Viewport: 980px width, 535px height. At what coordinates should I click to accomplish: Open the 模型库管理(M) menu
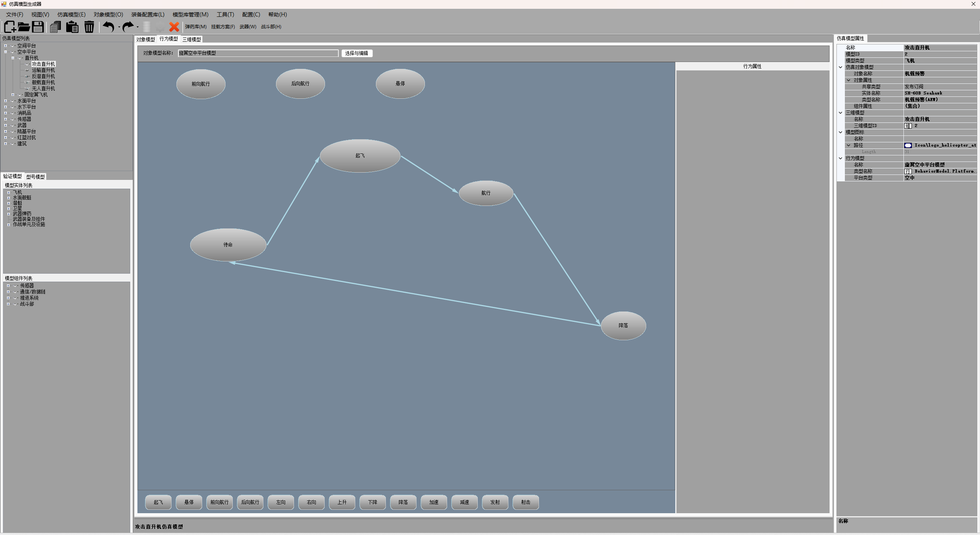(x=190, y=15)
